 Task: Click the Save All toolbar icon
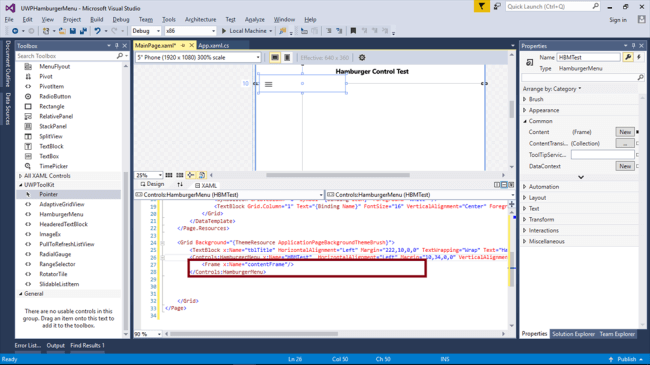83,31
